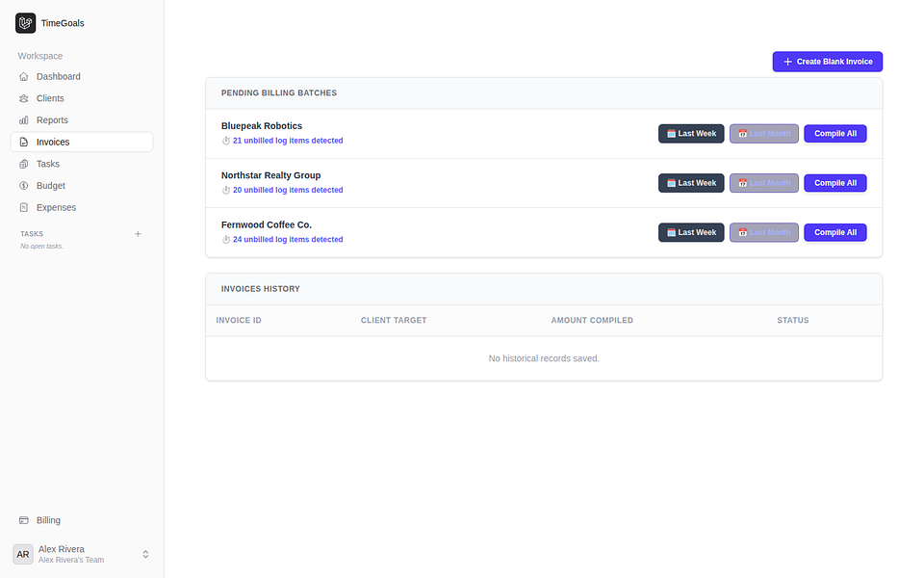924x578 pixels.
Task: Open Billing settings in sidebar
Action: [82, 520]
